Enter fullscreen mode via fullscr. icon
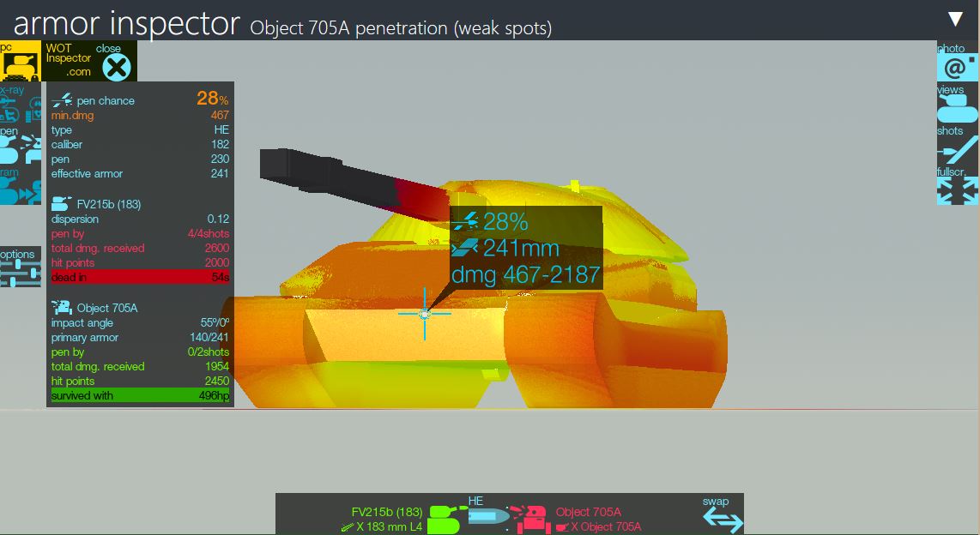The width and height of the screenshot is (980, 535). (x=957, y=190)
